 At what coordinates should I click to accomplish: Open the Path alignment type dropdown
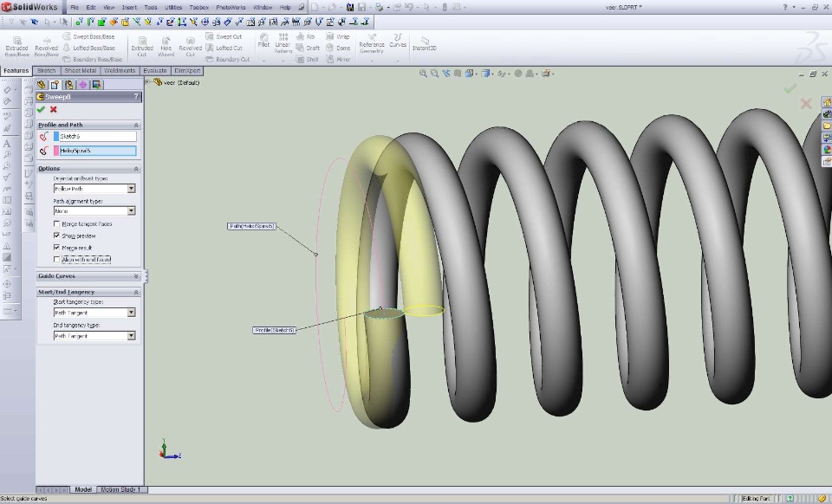[x=131, y=210]
